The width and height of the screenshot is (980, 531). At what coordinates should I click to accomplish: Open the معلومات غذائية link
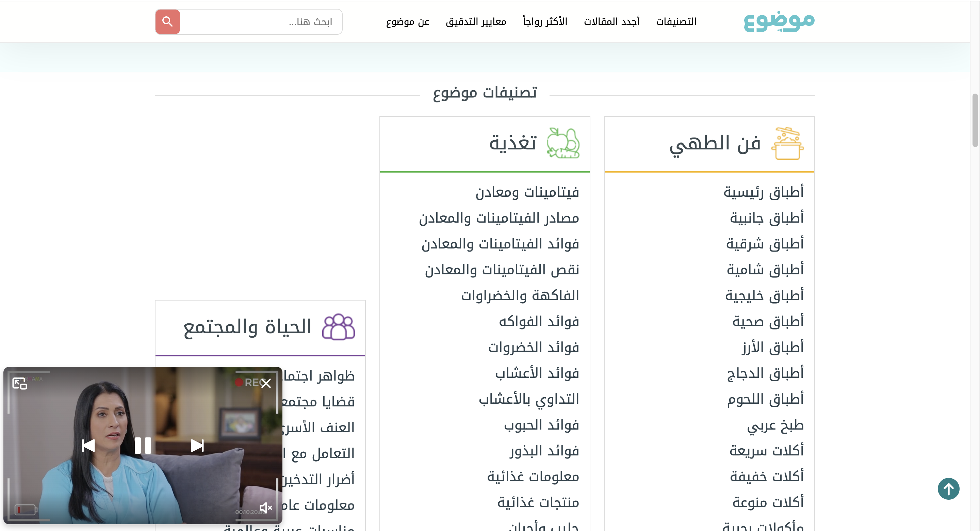click(533, 477)
